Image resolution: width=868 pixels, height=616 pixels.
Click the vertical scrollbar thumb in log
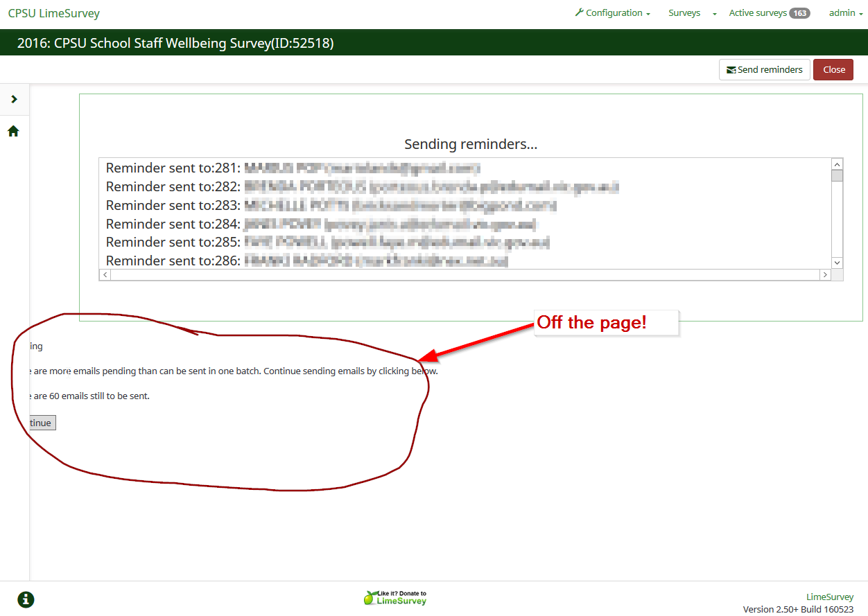pos(837,176)
